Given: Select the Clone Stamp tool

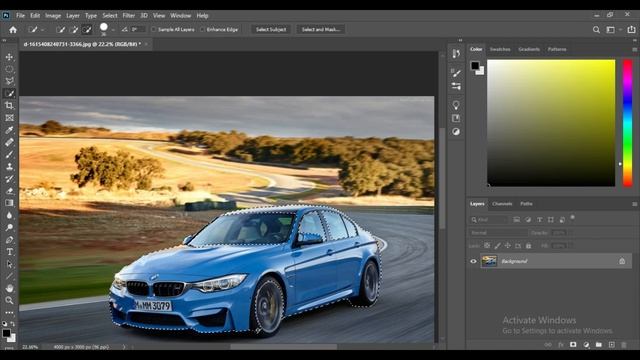Looking at the screenshot, I should tap(9, 167).
